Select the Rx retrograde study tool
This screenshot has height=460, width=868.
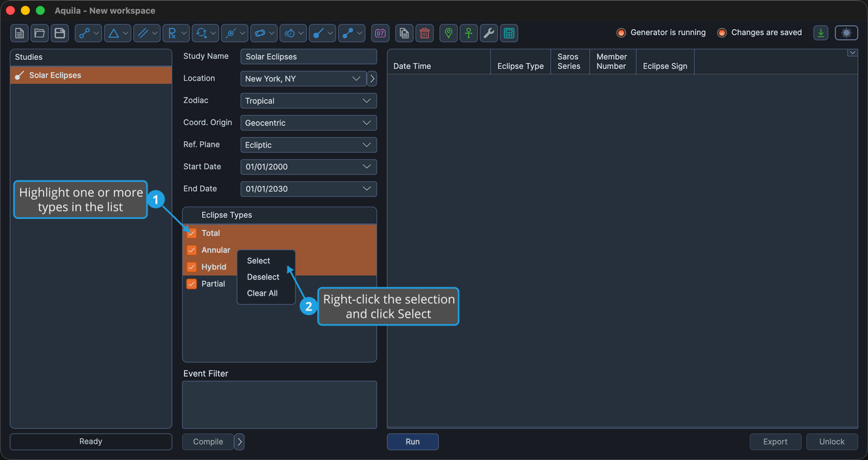coord(176,33)
